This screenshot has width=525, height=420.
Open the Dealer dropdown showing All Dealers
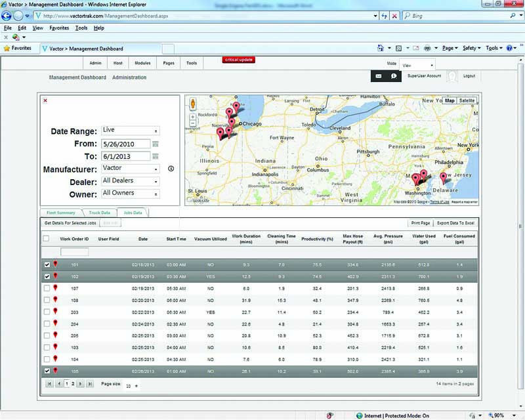coord(131,181)
